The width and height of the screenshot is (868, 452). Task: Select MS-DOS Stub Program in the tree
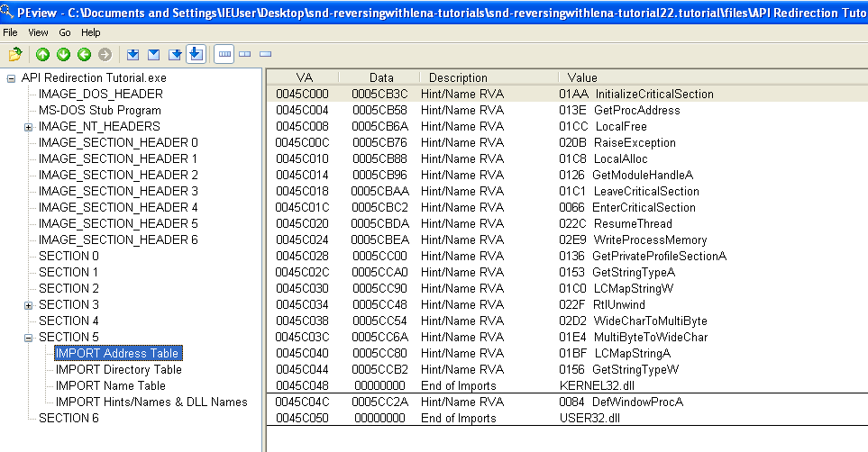click(x=100, y=110)
